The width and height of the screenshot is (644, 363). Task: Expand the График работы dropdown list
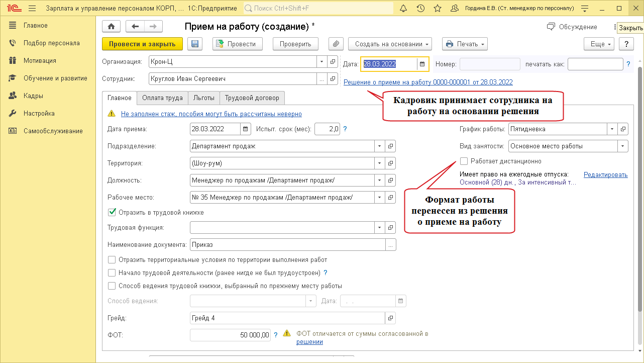pyautogui.click(x=612, y=129)
